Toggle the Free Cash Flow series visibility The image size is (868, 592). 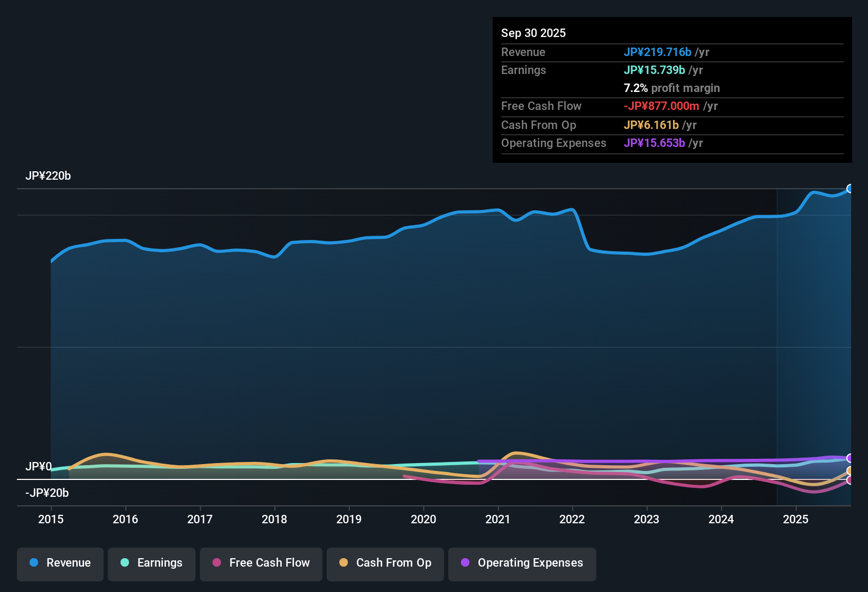[261, 563]
